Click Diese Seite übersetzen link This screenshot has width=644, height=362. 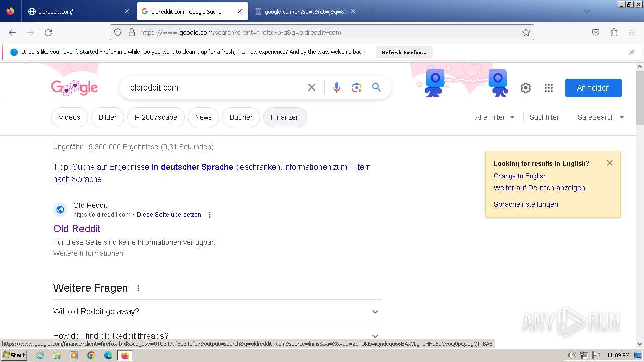[x=169, y=215]
